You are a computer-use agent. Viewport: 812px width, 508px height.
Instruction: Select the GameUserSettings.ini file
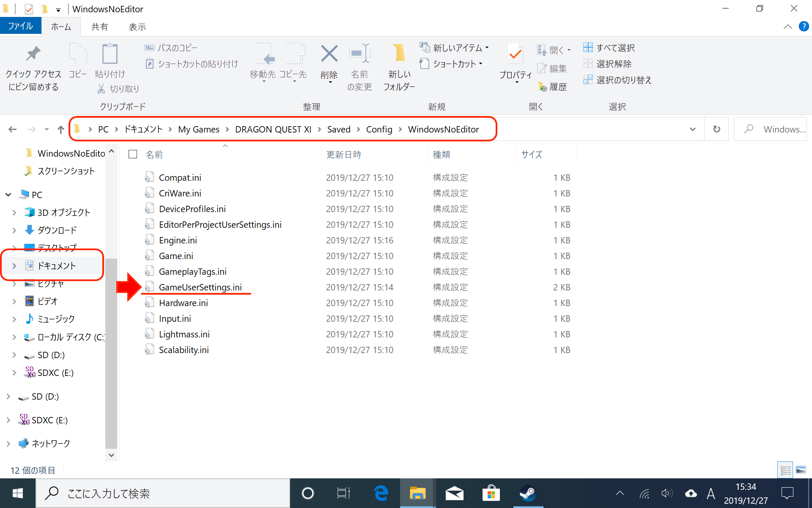(x=200, y=287)
